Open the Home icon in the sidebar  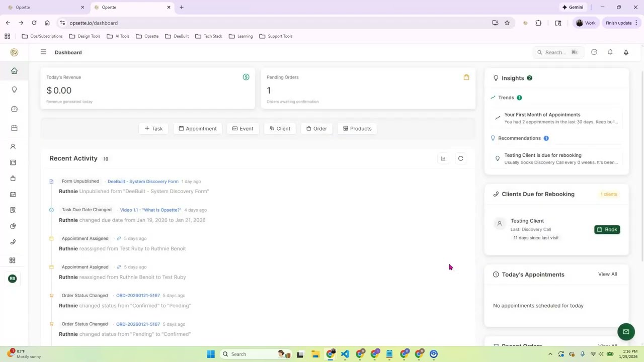point(14,71)
